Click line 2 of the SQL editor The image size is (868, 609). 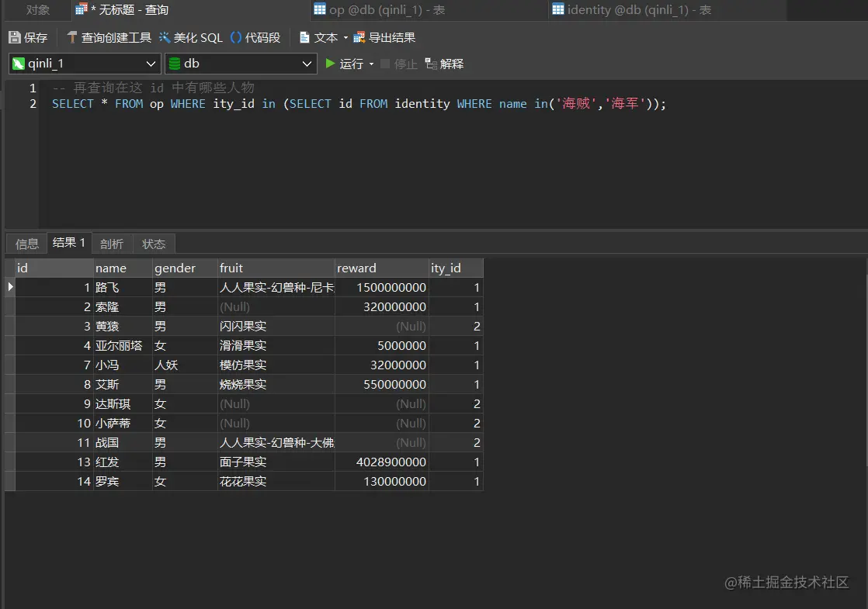coord(359,104)
